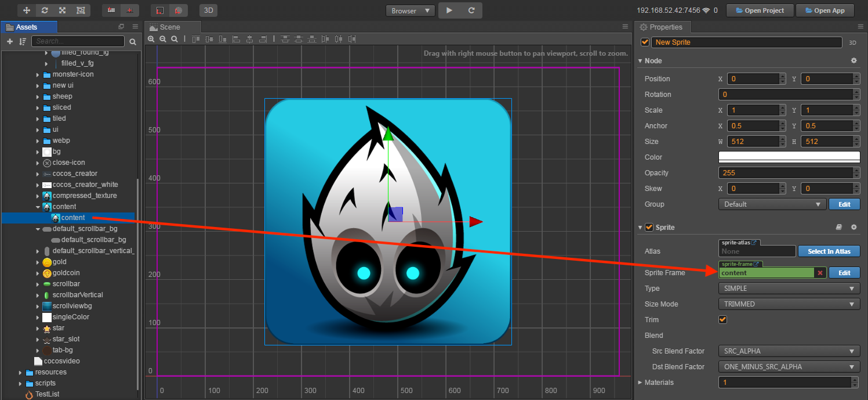This screenshot has height=400, width=868.
Task: Switch to the Assets tab
Action: click(29, 27)
